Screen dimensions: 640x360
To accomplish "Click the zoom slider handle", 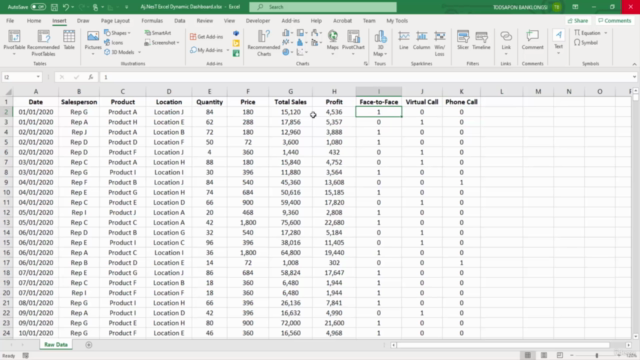I will (x=597, y=356).
